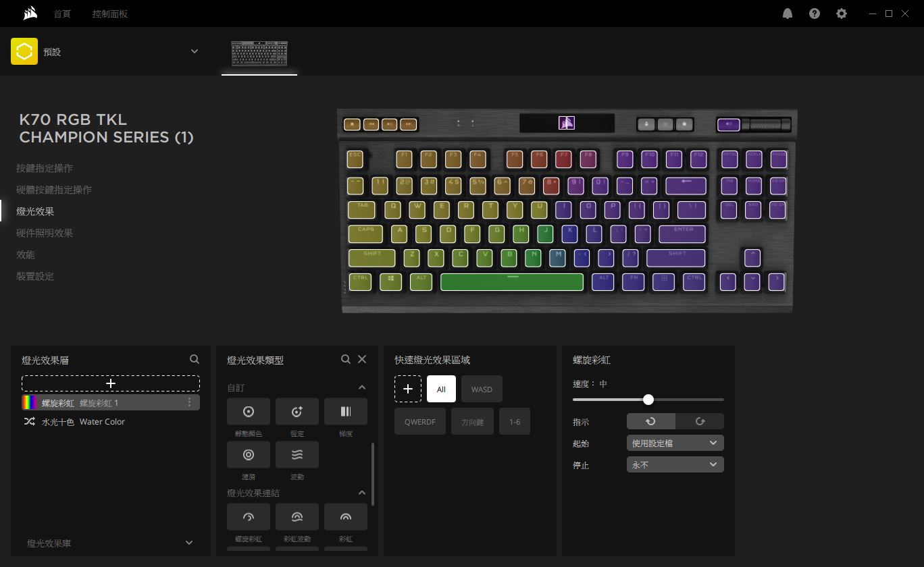The image size is (924, 567).
Task: Choose the 恆定 solid effect icon
Action: click(297, 411)
